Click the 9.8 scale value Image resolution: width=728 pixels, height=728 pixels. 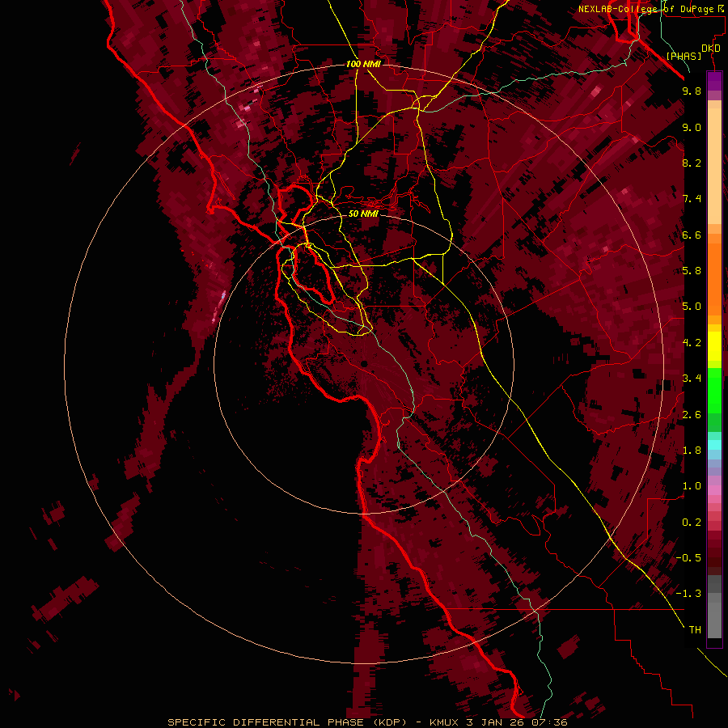pos(692,91)
